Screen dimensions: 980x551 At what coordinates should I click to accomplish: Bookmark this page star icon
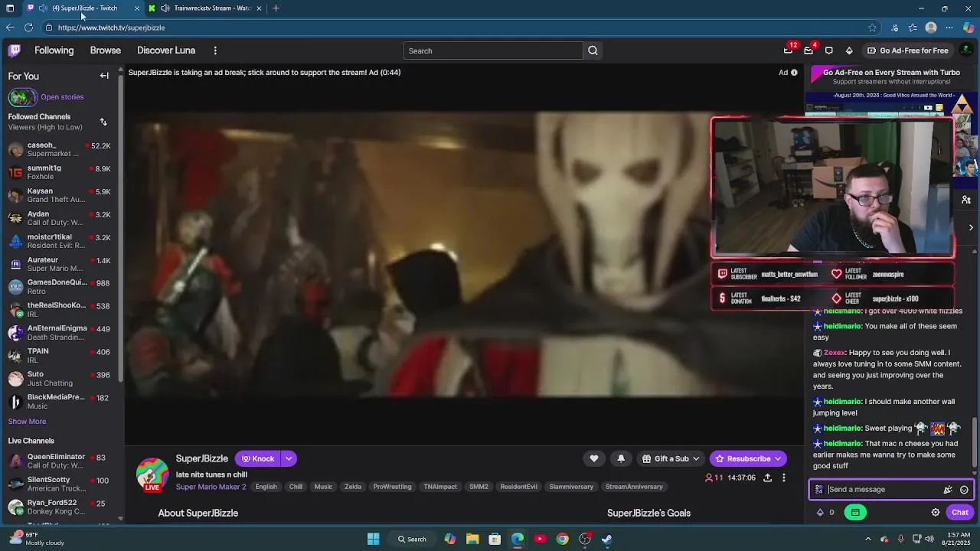(x=872, y=28)
